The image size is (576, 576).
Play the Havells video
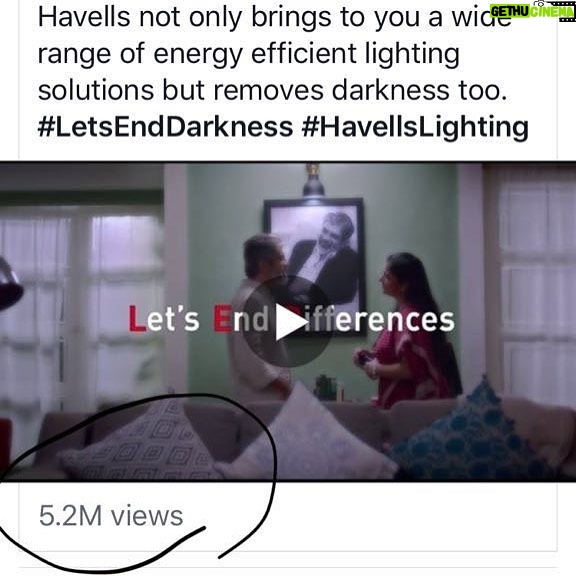click(x=287, y=321)
